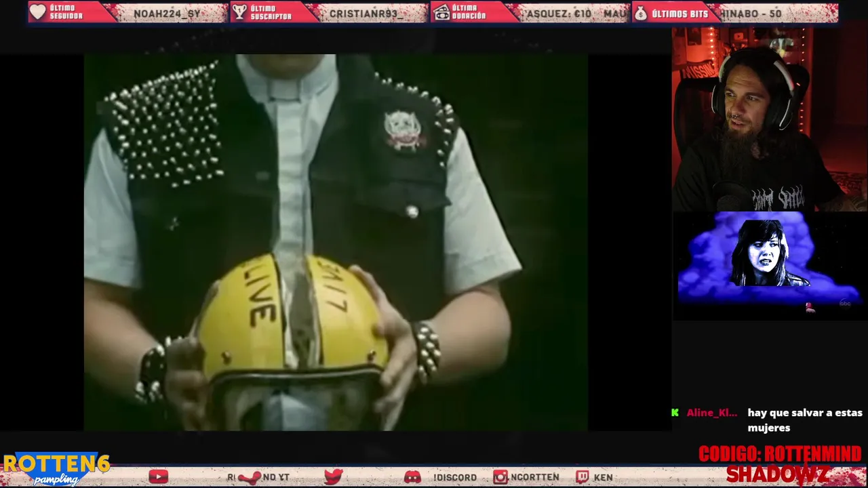Click the green K badge beside Aline_Kl chat name

(x=675, y=413)
